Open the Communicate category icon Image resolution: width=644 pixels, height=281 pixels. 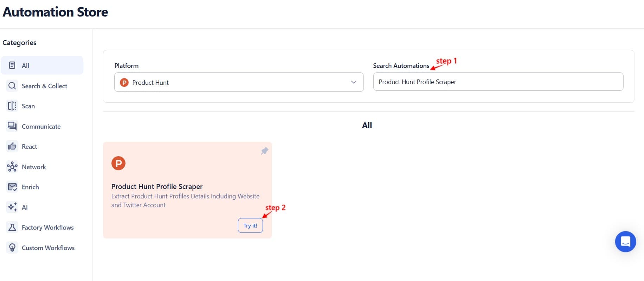(x=12, y=126)
